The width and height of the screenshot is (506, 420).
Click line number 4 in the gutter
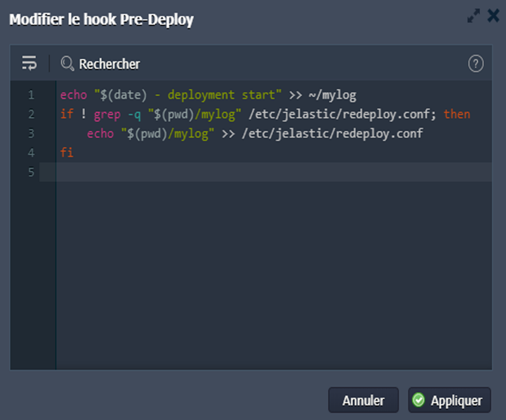tap(31, 153)
